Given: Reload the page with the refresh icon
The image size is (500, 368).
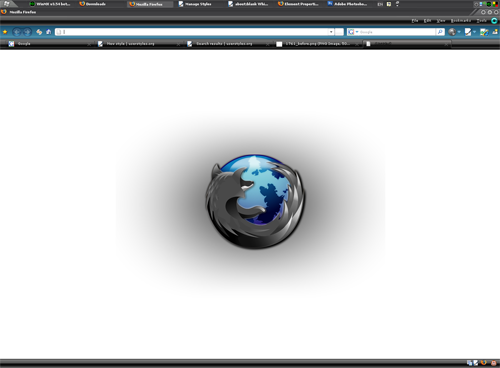Looking at the screenshot, I should tap(39, 32).
